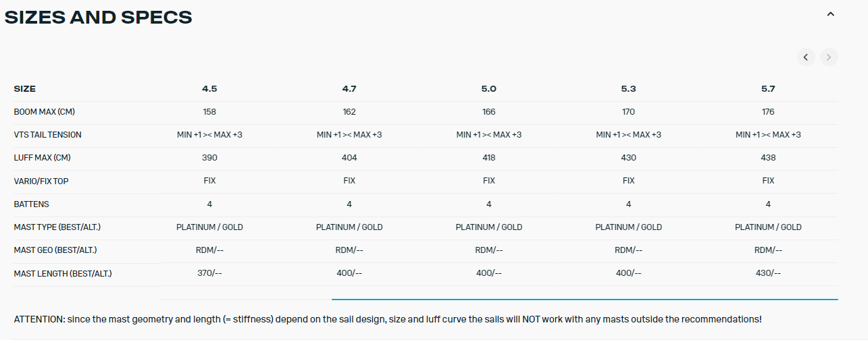This screenshot has height=340, width=868.
Task: Click the 370/-- mast length value
Action: [x=209, y=273]
